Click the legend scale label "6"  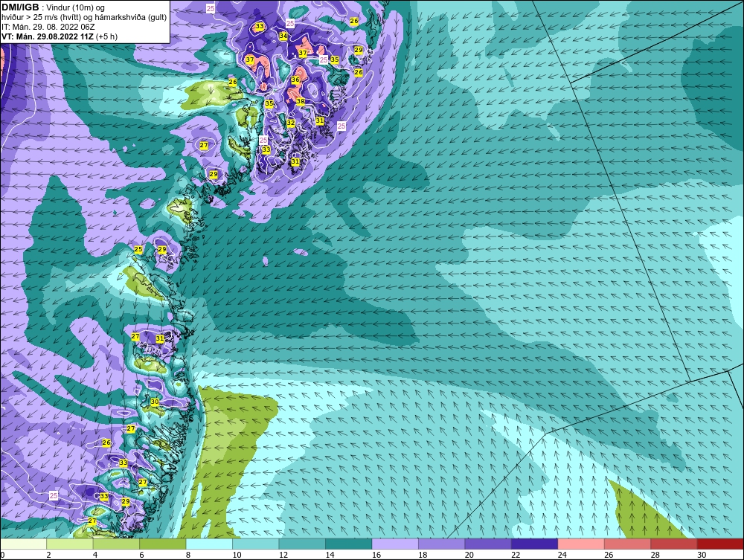pyautogui.click(x=142, y=555)
